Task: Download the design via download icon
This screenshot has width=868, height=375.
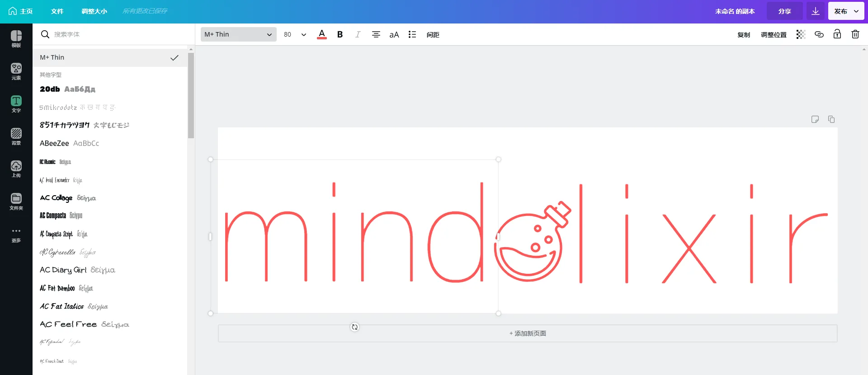Action: pyautogui.click(x=816, y=11)
